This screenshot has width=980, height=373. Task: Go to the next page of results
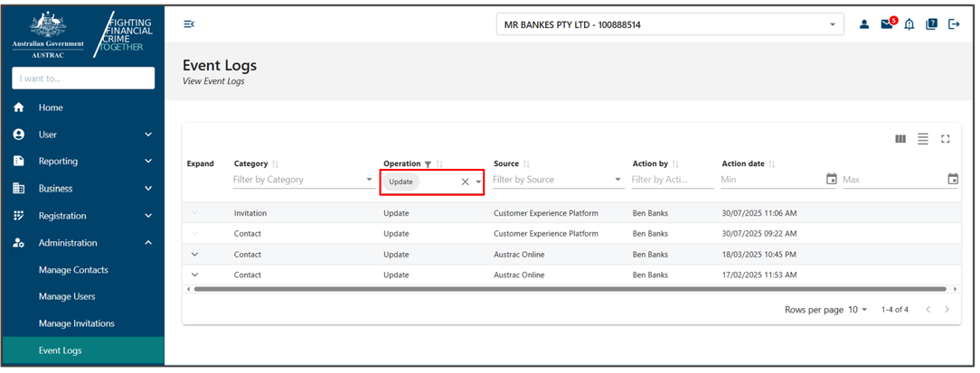947,309
